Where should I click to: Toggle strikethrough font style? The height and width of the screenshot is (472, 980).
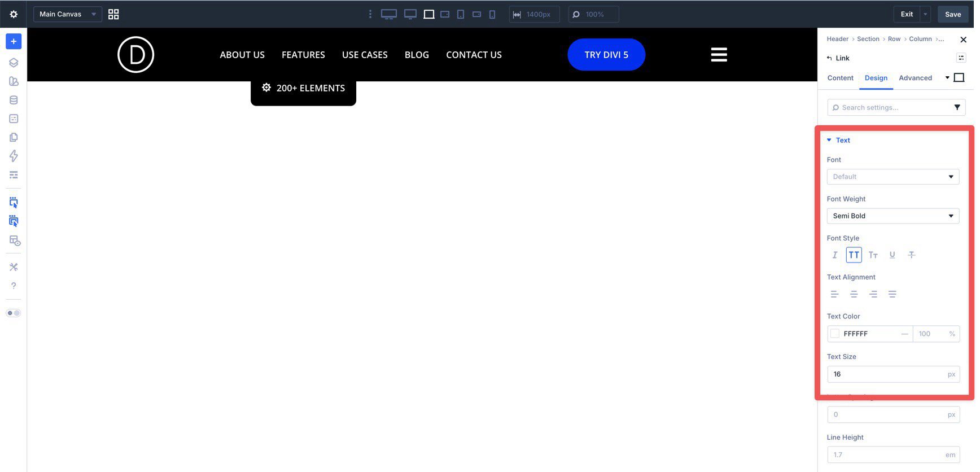[911, 255]
